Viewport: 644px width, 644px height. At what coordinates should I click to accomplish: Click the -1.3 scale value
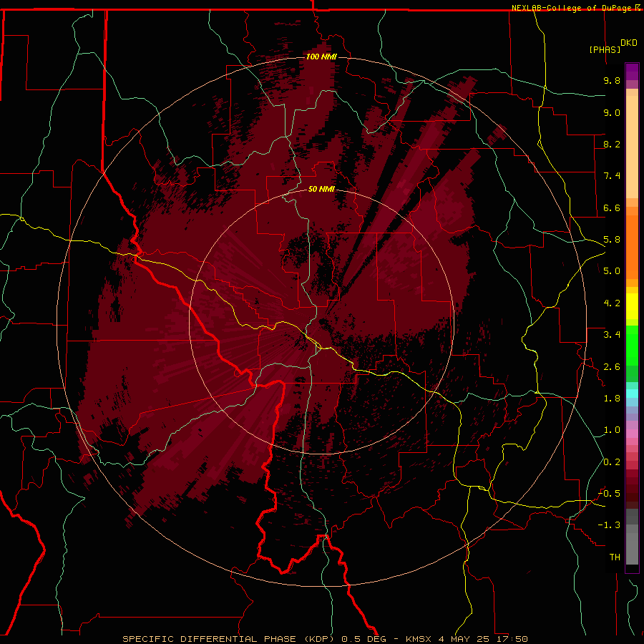[609, 525]
